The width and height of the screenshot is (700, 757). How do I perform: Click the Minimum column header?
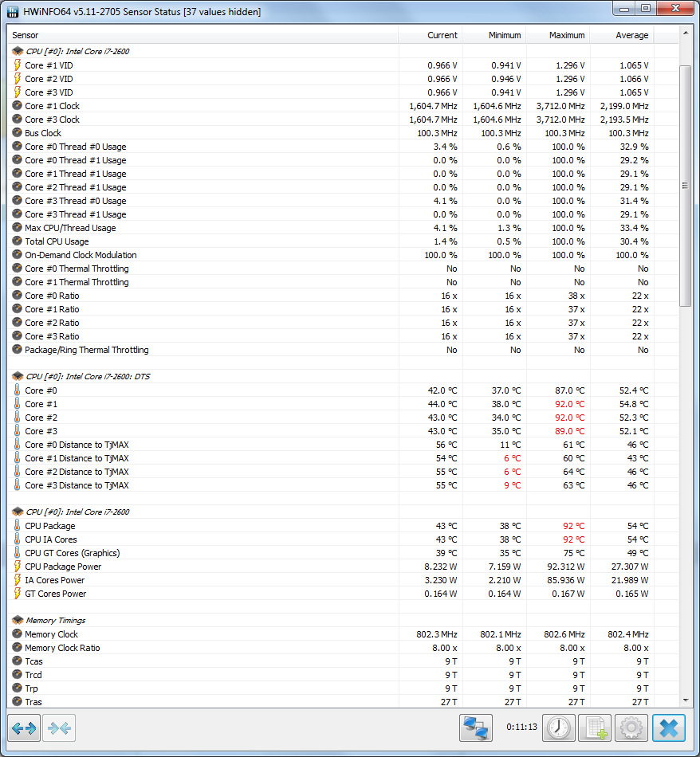[x=494, y=35]
